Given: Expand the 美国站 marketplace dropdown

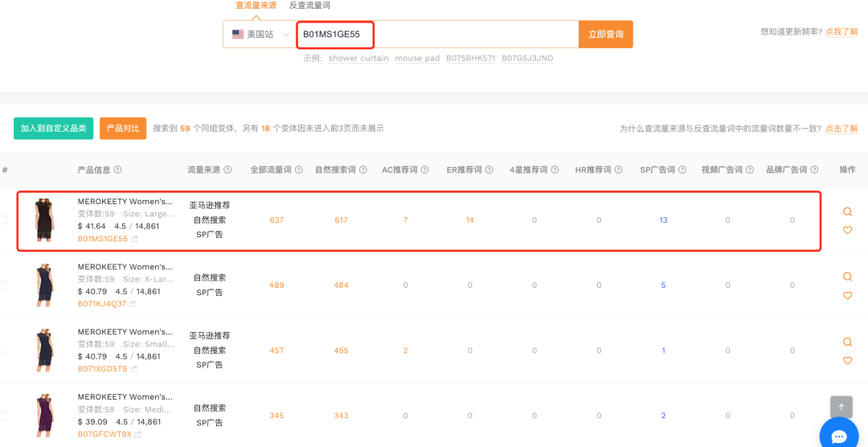Looking at the screenshot, I should tap(260, 35).
